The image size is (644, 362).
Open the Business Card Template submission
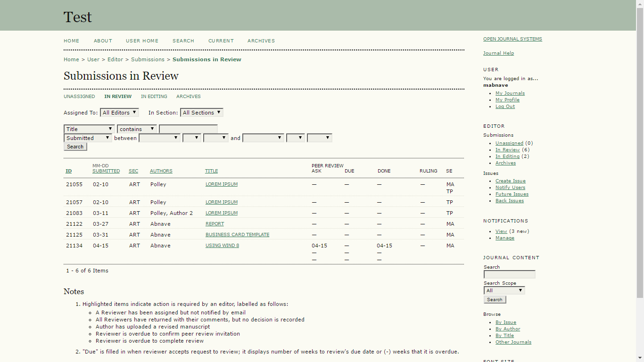[238, 235]
